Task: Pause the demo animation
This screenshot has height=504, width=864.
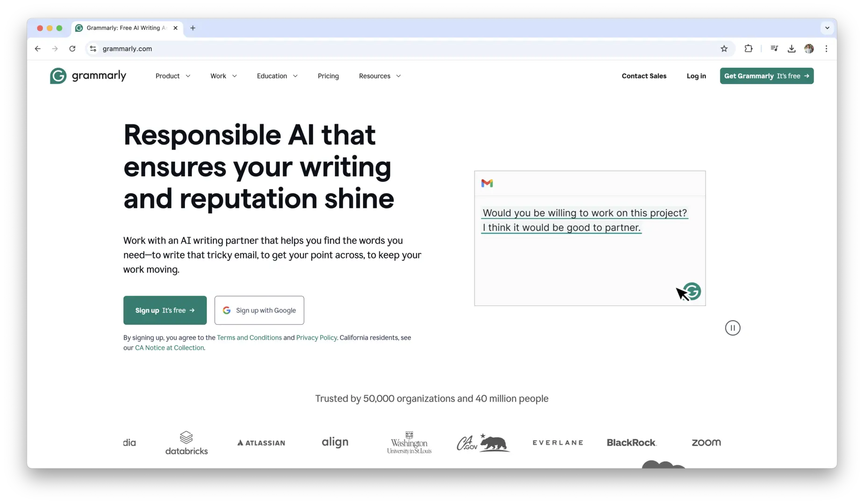Action: [732, 328]
